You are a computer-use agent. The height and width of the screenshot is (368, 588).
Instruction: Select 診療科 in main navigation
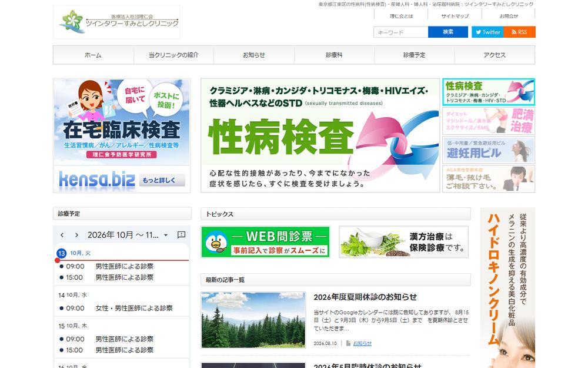tap(334, 55)
